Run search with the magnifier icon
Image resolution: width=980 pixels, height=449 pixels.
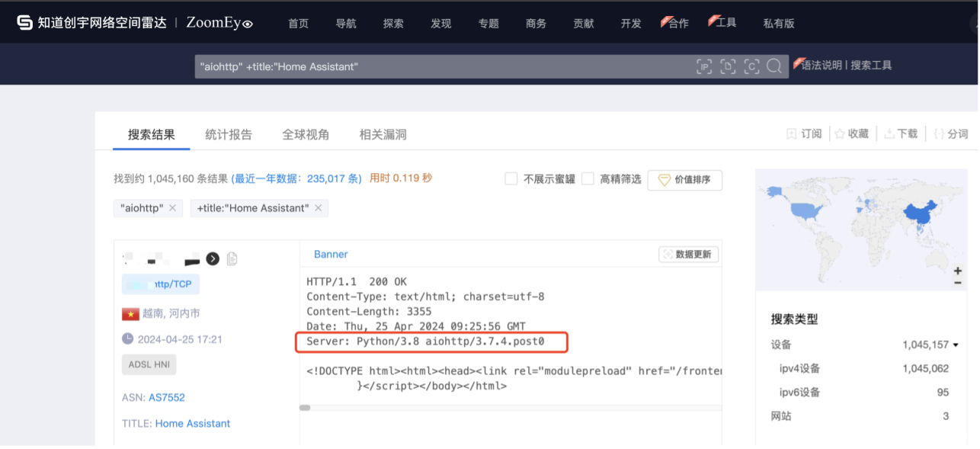coord(774,66)
